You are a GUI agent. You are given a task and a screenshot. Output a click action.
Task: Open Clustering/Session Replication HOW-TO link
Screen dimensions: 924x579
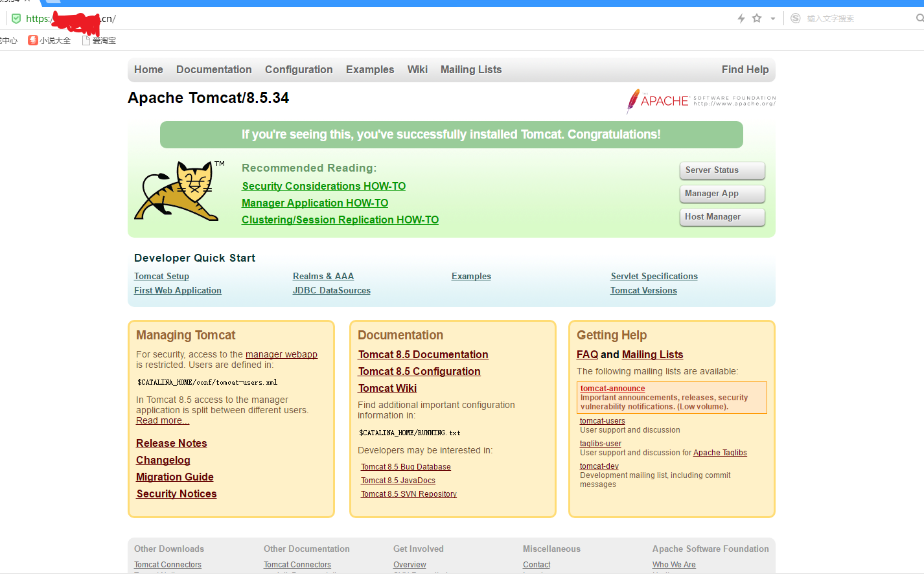340,220
